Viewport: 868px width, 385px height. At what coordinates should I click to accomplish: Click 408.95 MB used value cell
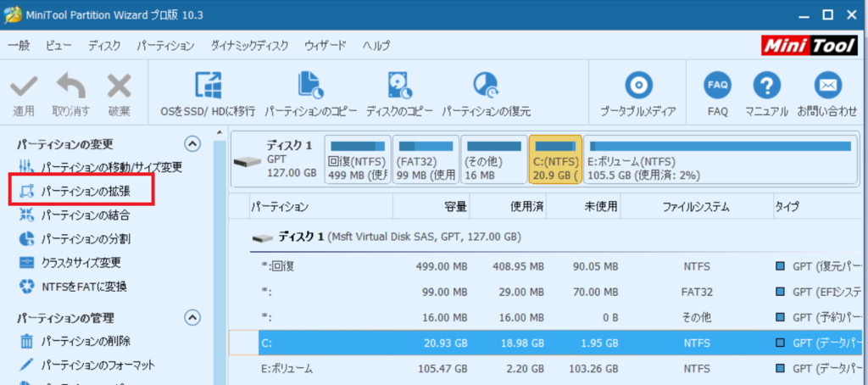click(518, 266)
